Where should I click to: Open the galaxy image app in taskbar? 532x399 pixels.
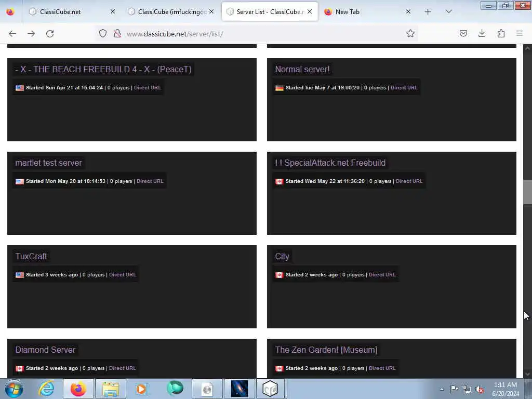[x=239, y=389]
